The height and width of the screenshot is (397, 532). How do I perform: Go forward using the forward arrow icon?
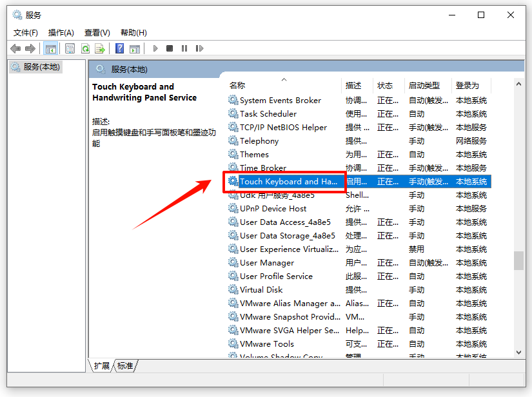point(29,48)
